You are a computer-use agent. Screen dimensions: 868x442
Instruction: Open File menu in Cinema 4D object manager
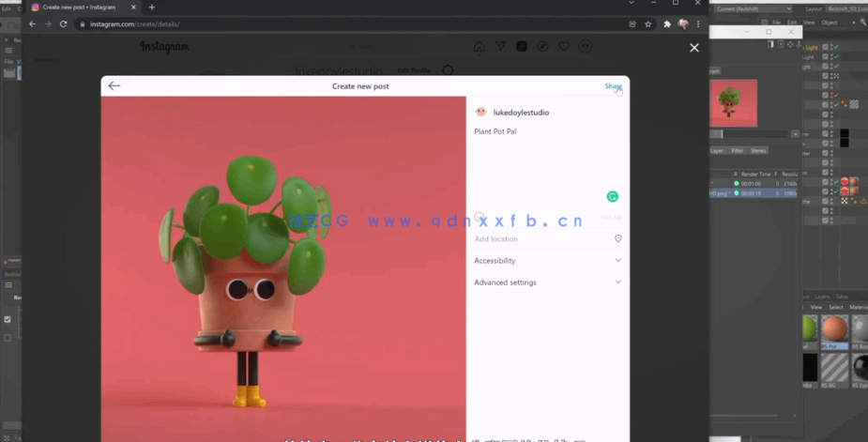tap(776, 23)
